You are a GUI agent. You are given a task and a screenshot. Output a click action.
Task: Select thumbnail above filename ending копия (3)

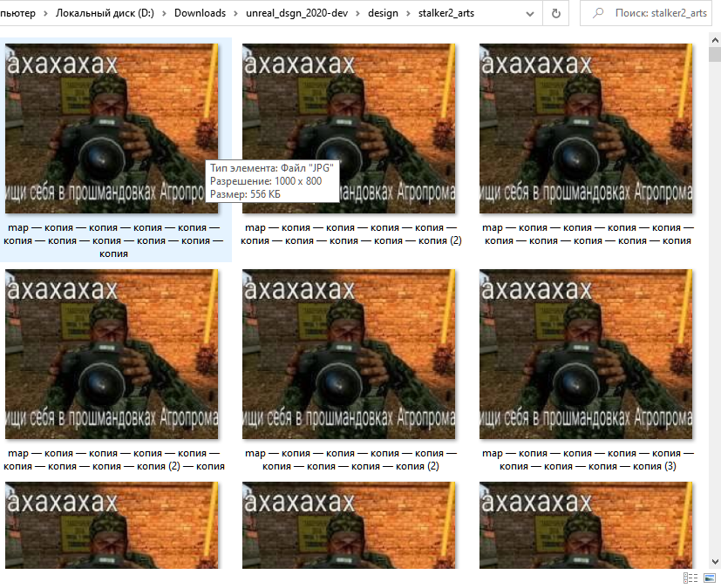coord(586,354)
